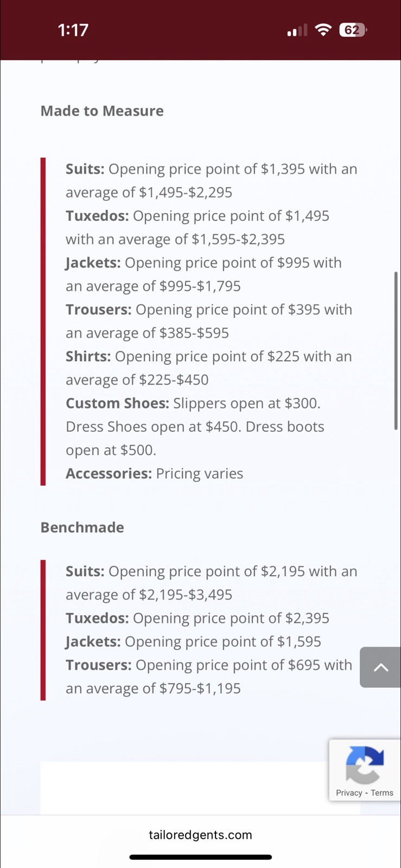Viewport: 401px width, 868px height.
Task: Tap the Shirts label under Made to Measure
Action: [88, 356]
